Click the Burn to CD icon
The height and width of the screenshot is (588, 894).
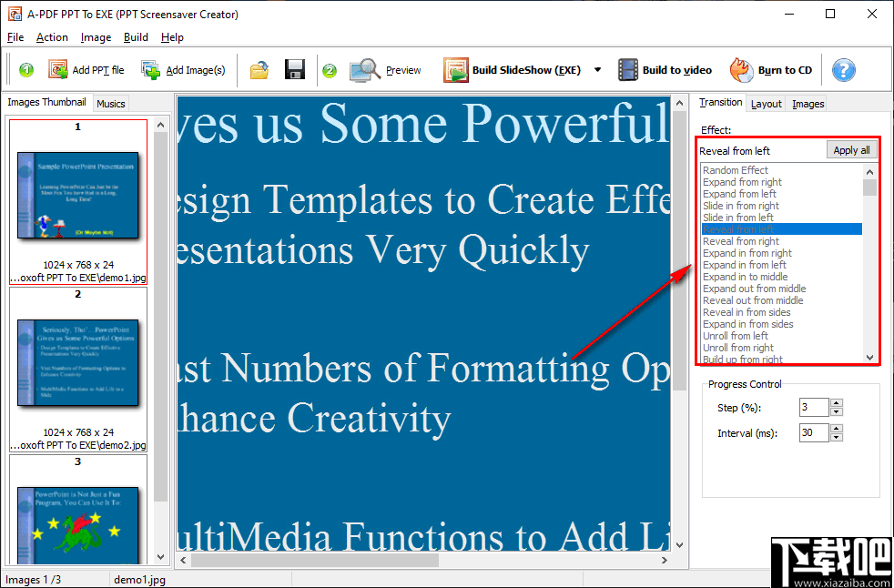point(739,69)
